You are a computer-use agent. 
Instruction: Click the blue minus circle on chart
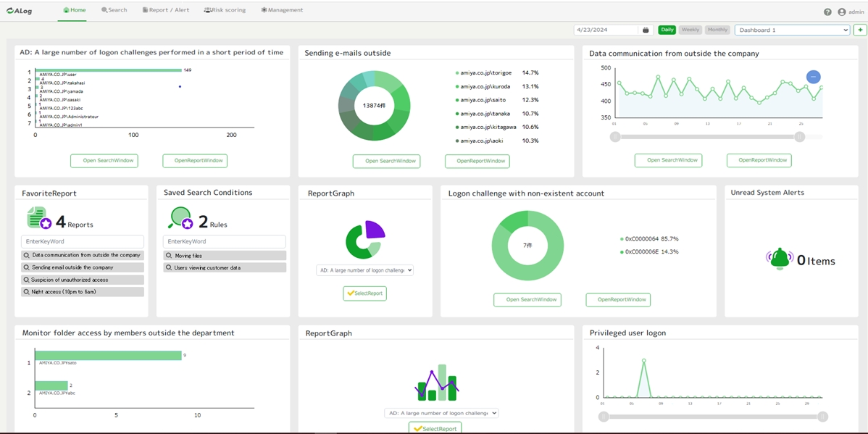point(814,77)
